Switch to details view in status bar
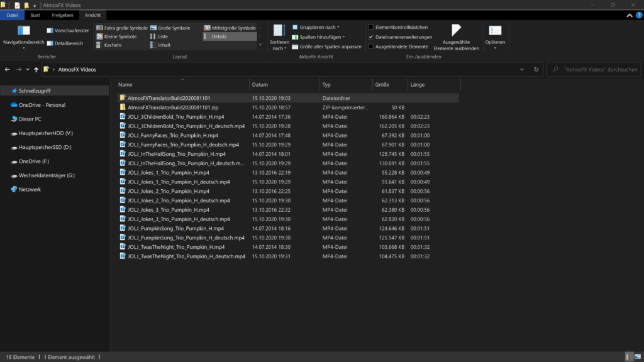Screen dimensions: 644x362 click(628, 357)
